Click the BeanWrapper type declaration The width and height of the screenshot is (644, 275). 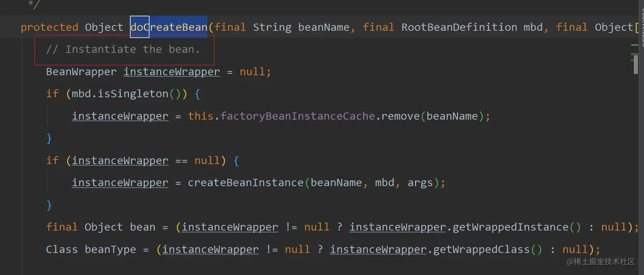81,71
